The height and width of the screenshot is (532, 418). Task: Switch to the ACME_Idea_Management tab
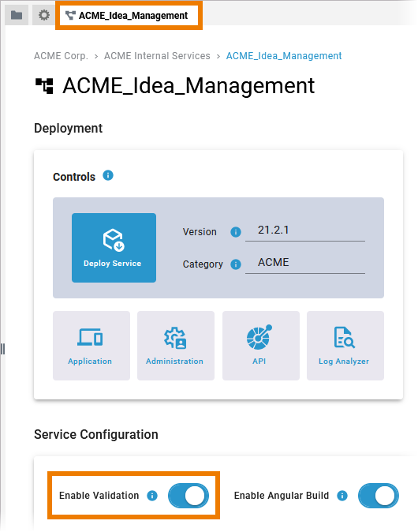coord(129,16)
